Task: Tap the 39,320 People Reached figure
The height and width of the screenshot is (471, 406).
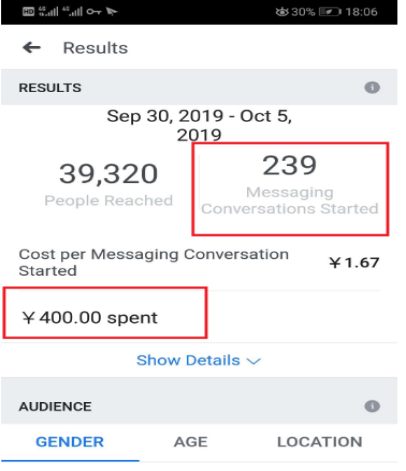Action: click(x=108, y=184)
